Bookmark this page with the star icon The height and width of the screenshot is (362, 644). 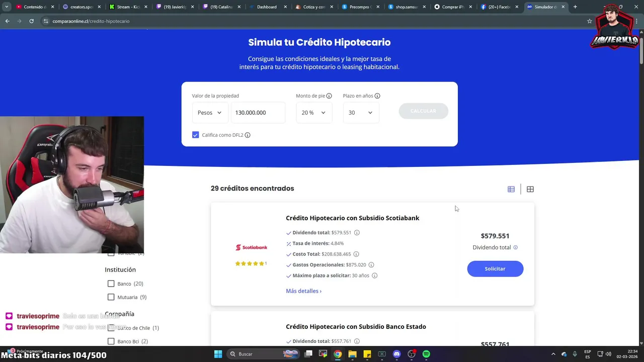click(590, 21)
